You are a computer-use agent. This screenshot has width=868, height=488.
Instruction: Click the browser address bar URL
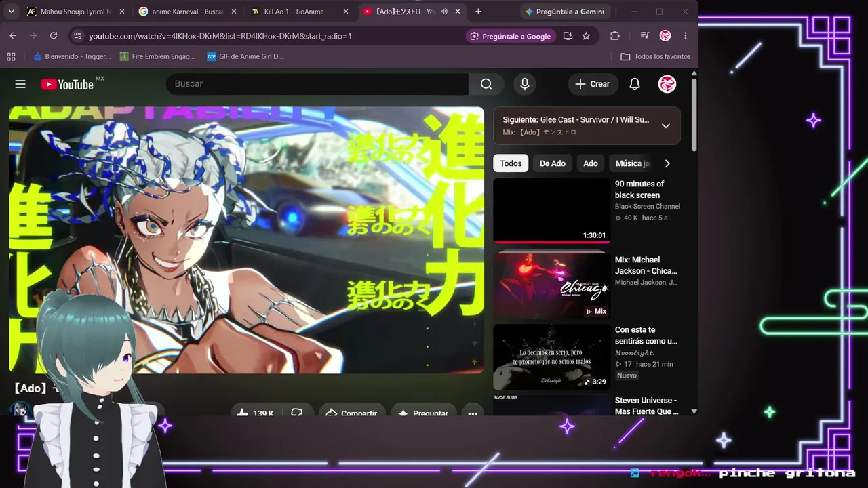(x=220, y=36)
